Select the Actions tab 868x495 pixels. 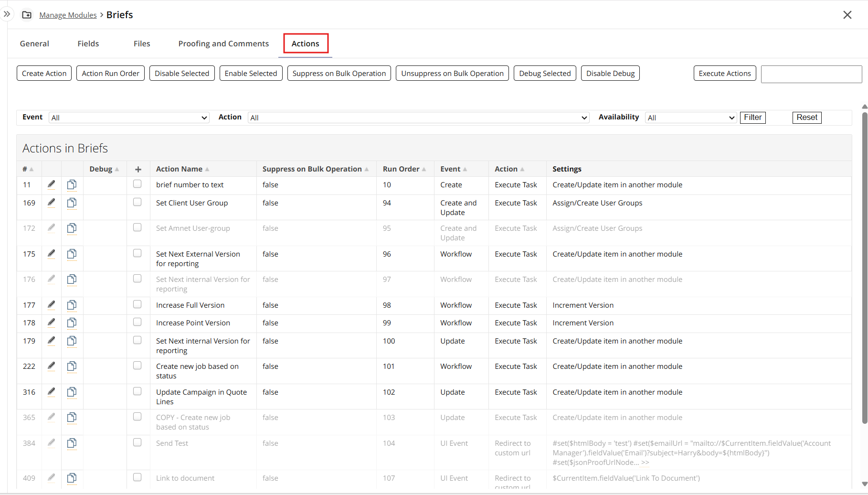[306, 43]
